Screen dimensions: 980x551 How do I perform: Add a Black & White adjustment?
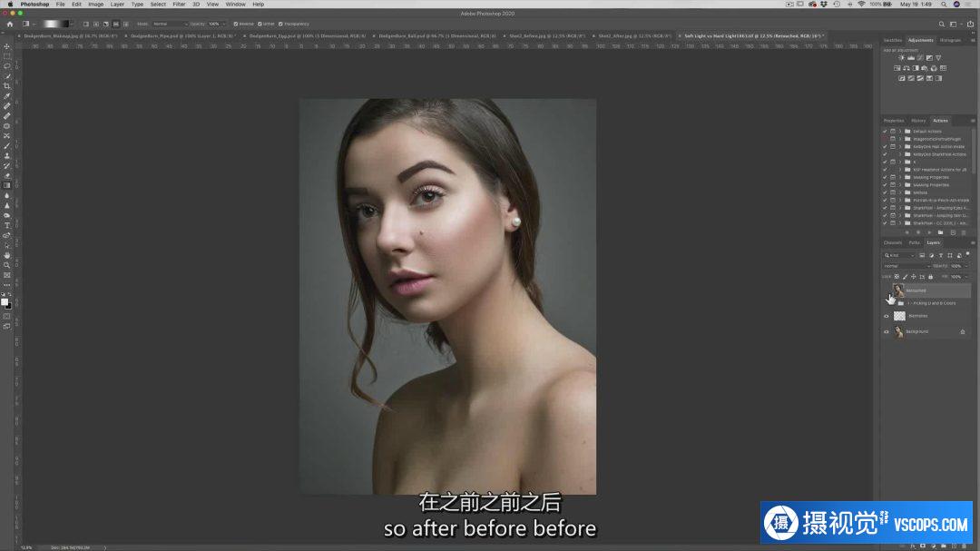(916, 68)
